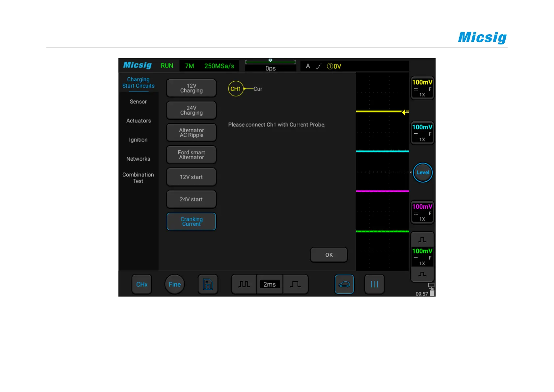The height and width of the screenshot is (392, 554).
Task: Click the pulse icon below green 100mV
Action: (x=422, y=274)
